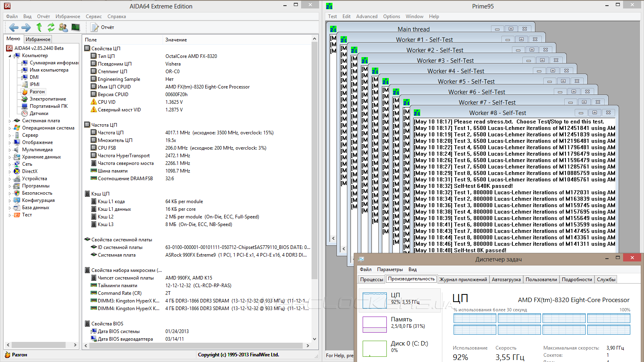The image size is (644, 362).
Task: Click the Отчёт report button
Action: [103, 27]
